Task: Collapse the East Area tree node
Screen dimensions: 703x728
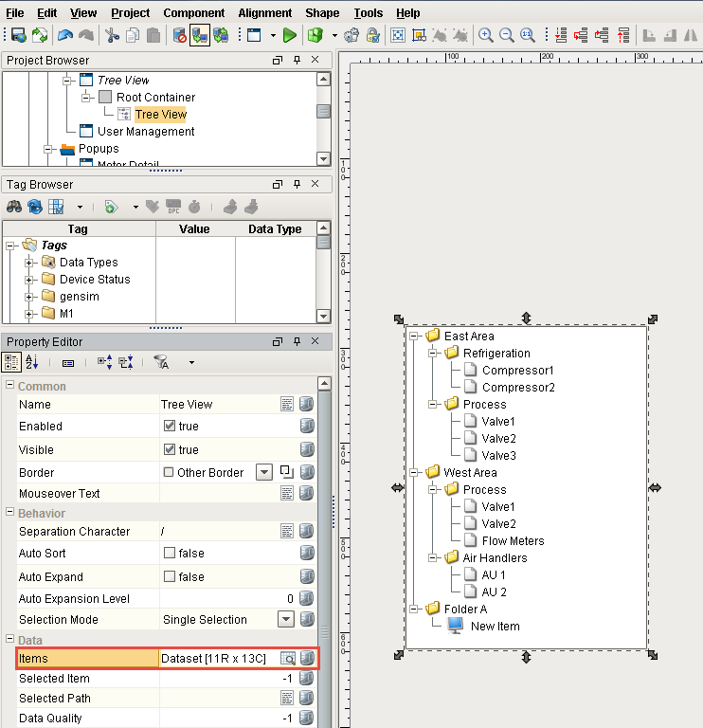Action: (x=414, y=337)
